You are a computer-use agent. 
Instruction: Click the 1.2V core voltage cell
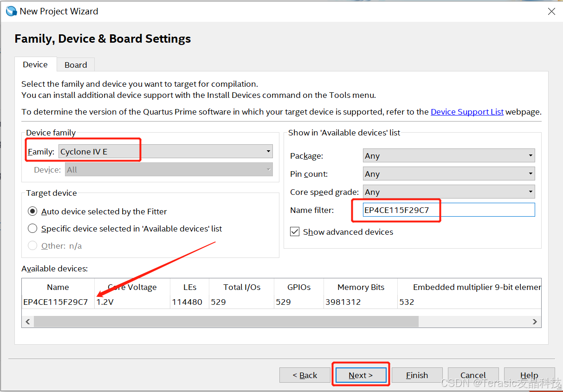pos(132,302)
